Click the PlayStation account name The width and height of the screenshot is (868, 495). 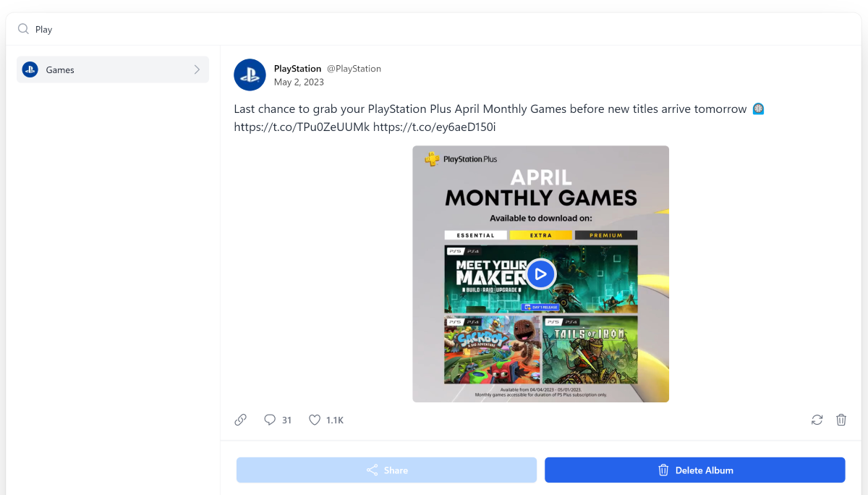[x=297, y=69]
